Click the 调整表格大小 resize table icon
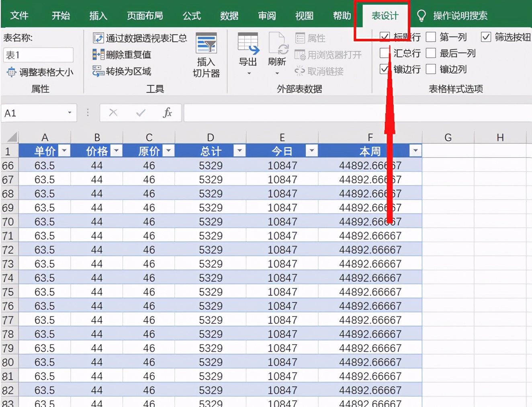Image resolution: width=532 pixels, height=407 pixels. pos(11,72)
